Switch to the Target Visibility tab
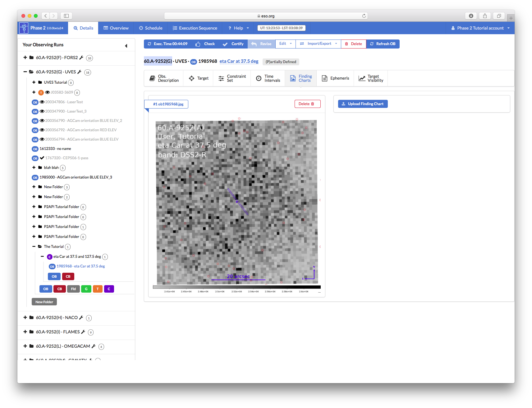The width and height of the screenshot is (532, 408). click(371, 78)
